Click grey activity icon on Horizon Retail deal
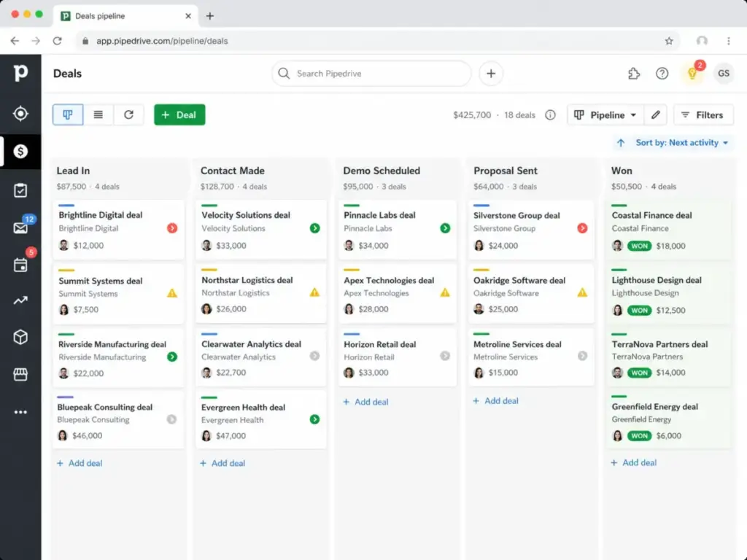Screen dimensions: 747x560 445,356
